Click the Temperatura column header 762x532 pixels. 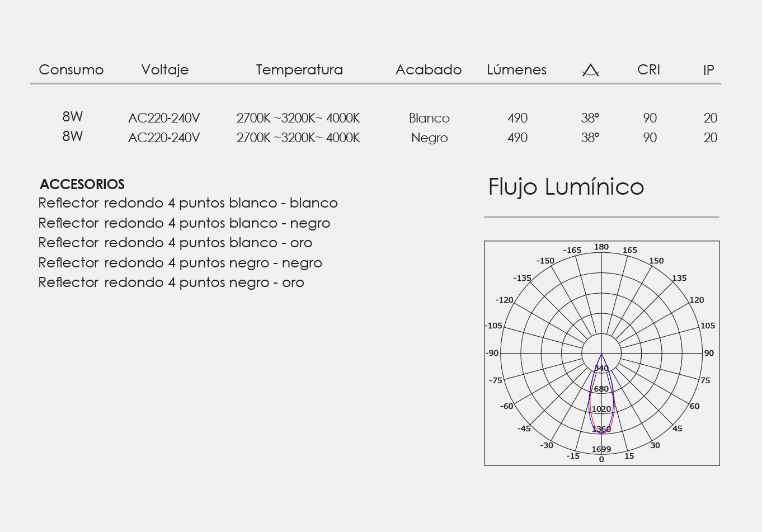point(299,70)
